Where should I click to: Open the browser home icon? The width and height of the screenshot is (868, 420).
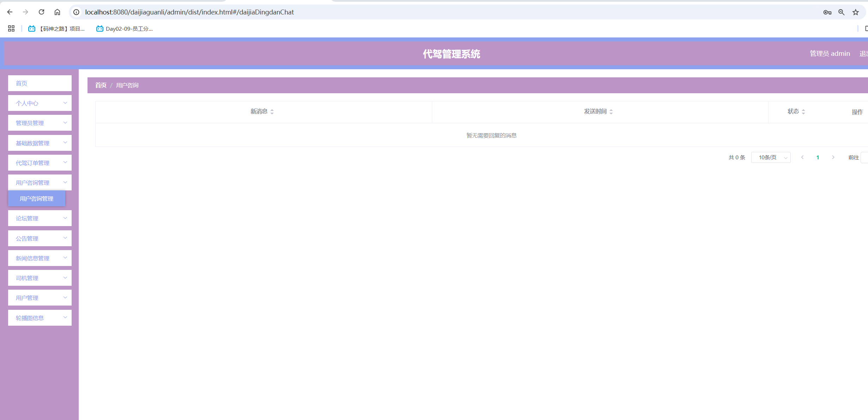[57, 12]
